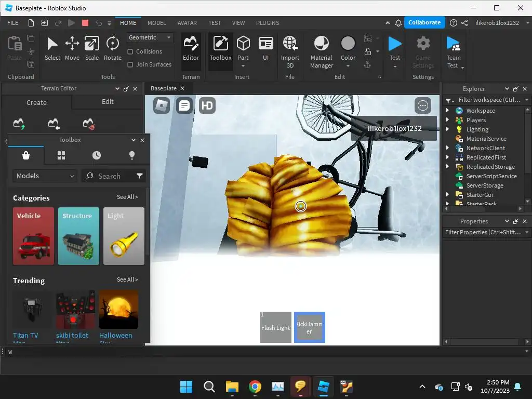The width and height of the screenshot is (532, 399).
Task: Click the terrain Generate icon
Action: click(x=19, y=124)
